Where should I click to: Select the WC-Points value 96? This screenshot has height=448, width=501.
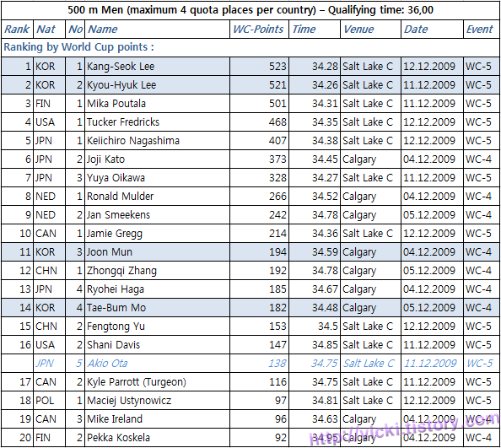281,418
